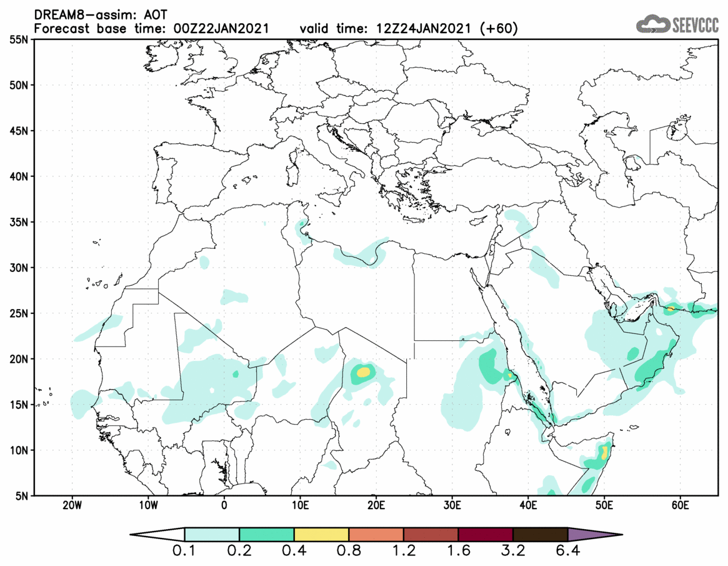The height and width of the screenshot is (566, 728).
Task: Click the '20W' longitude label
Action: coord(72,505)
